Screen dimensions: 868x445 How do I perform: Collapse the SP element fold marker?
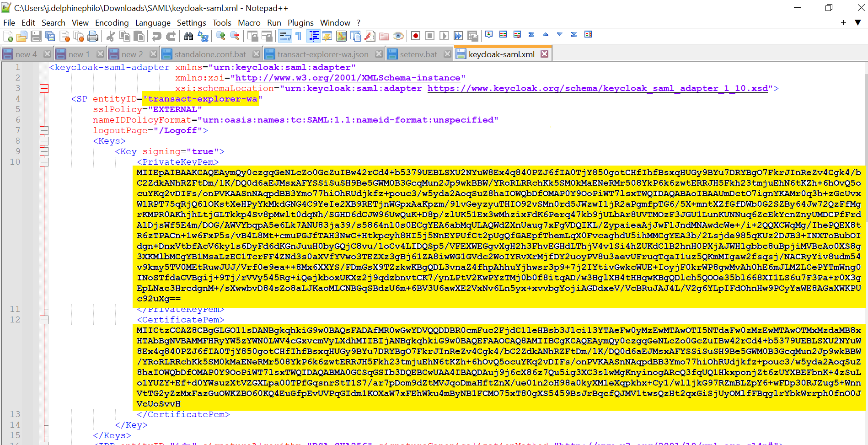[44, 88]
